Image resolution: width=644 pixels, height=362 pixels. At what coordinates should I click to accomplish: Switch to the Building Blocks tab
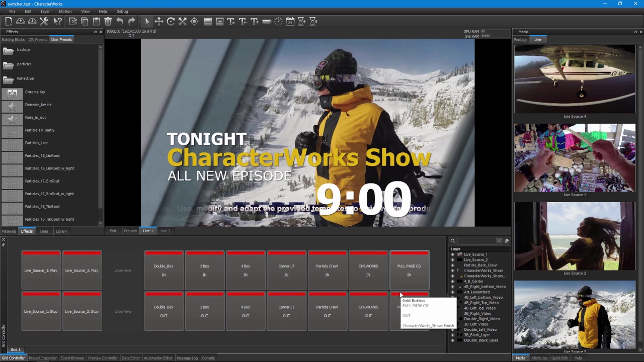(13, 40)
